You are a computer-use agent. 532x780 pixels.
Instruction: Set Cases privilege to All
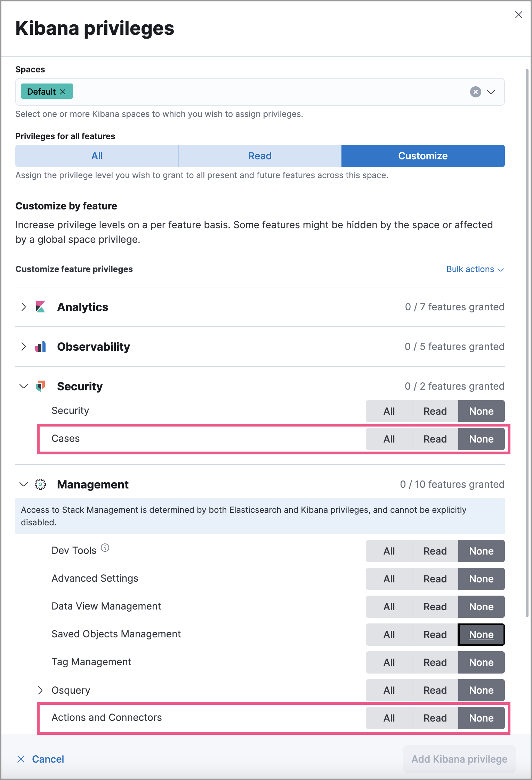(389, 439)
